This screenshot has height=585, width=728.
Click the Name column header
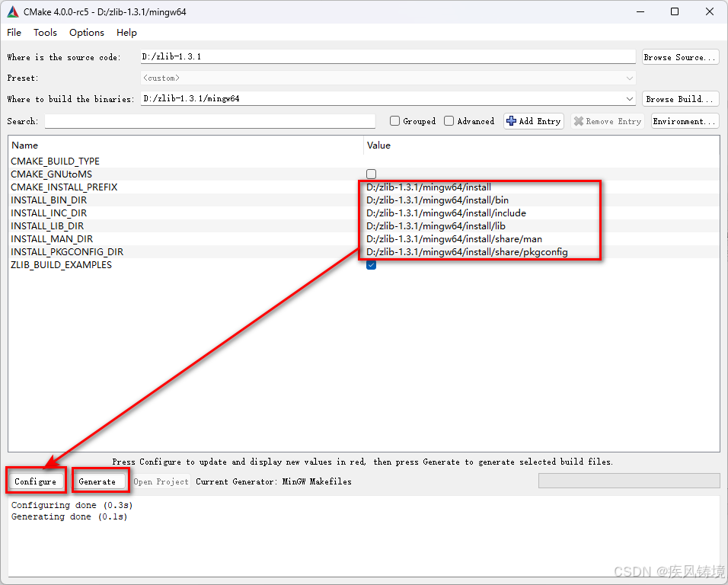click(x=186, y=145)
